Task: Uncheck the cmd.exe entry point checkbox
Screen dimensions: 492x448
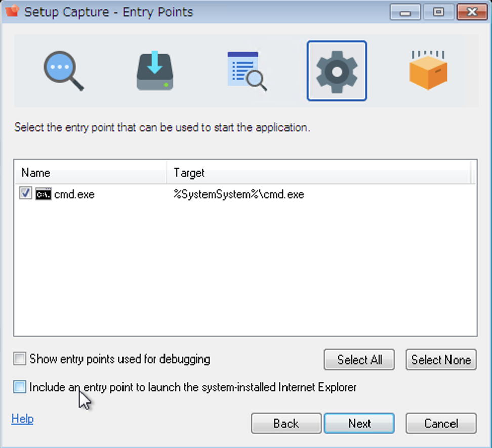Action: [25, 194]
